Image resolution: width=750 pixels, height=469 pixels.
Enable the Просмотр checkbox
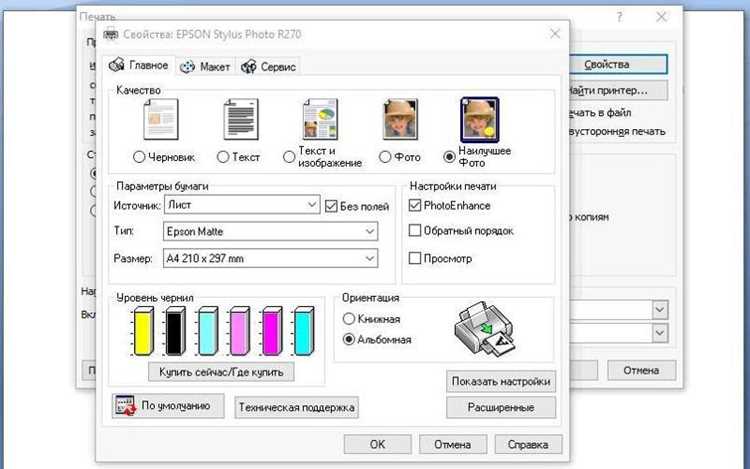coord(415,259)
